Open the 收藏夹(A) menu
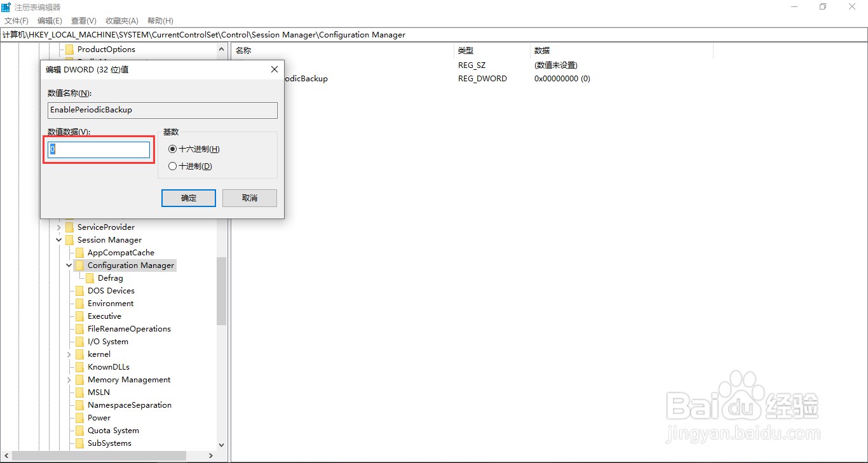 (121, 21)
